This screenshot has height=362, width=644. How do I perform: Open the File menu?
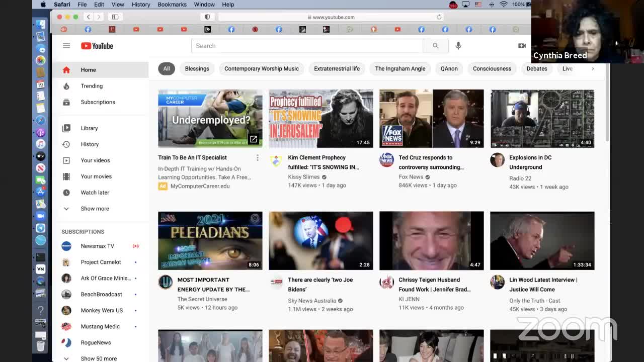pyautogui.click(x=82, y=5)
